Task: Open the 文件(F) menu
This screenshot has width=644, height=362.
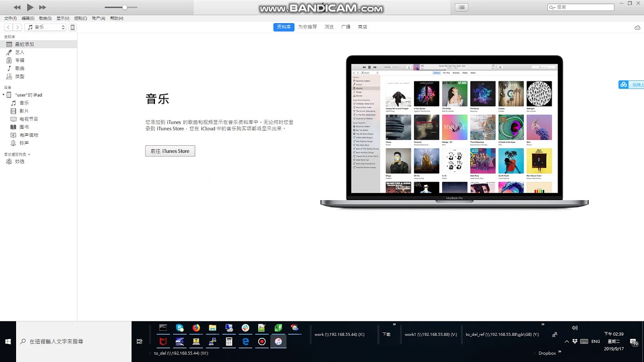Action: pos(10,18)
